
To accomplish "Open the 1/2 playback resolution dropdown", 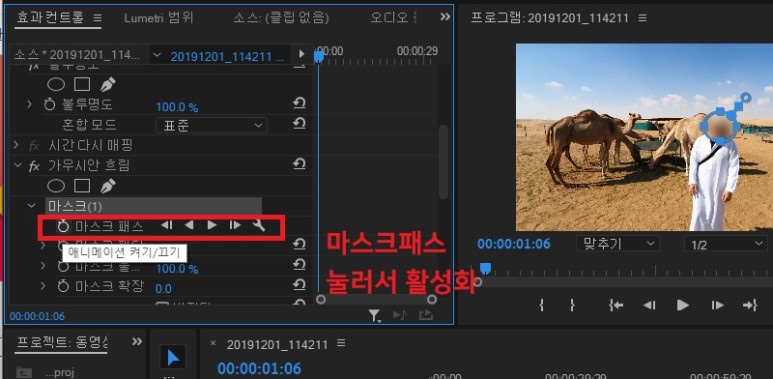I will (725, 244).
